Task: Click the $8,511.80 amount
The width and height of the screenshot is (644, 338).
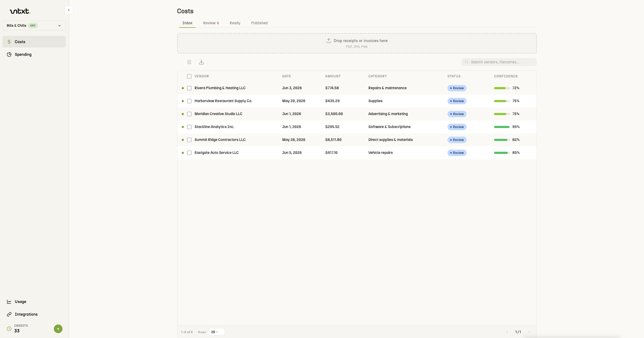Action: 333,140
